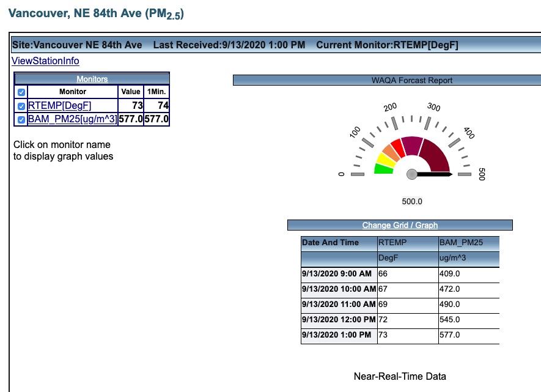Click the orange segment of the gauge
Image resolution: width=541 pixels, height=392 pixels.
pyautogui.click(x=391, y=153)
